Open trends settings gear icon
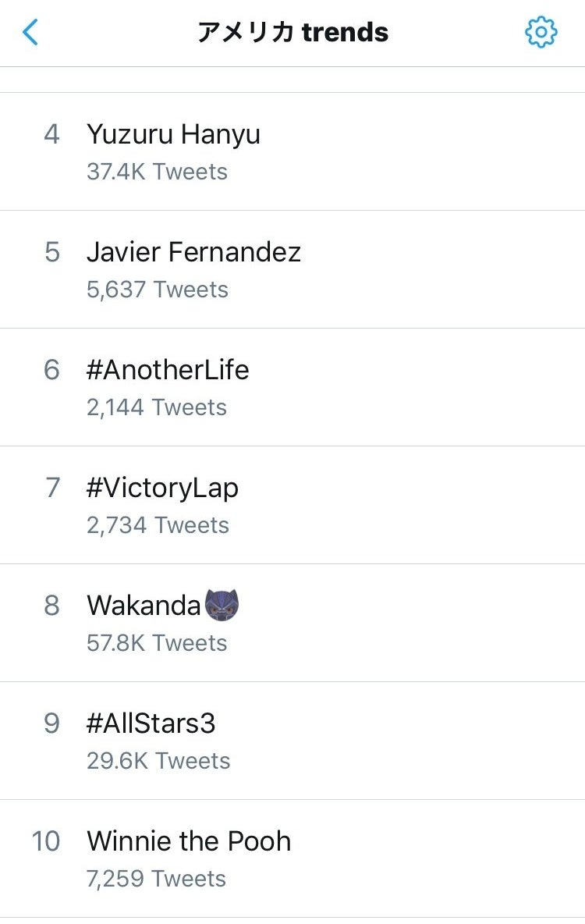Image resolution: width=585 pixels, height=924 pixels. tap(541, 32)
